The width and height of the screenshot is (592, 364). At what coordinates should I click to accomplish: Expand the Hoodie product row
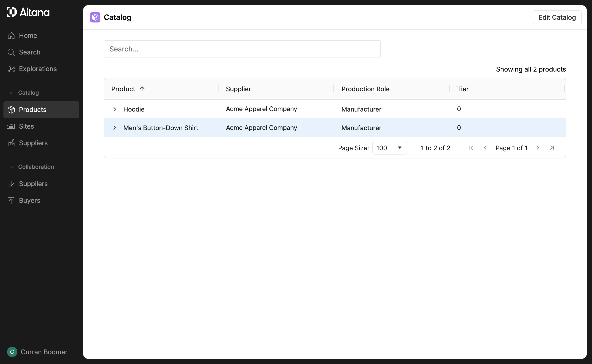pos(115,109)
